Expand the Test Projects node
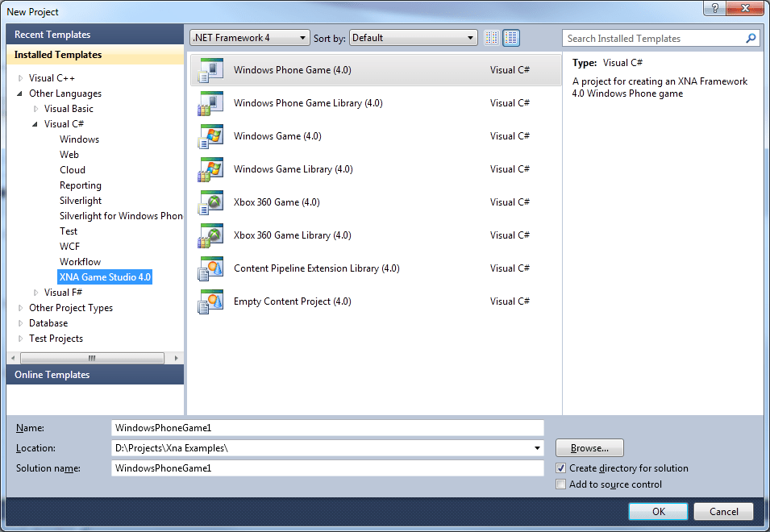Image resolution: width=770 pixels, height=532 pixels. coord(21,339)
